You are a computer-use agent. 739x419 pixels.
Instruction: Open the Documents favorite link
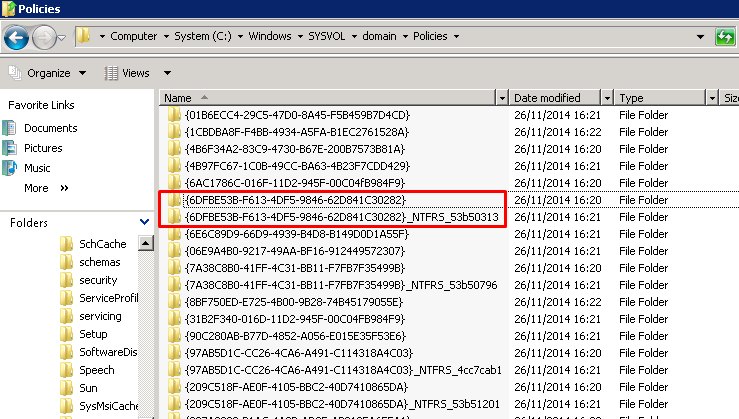(x=50, y=128)
